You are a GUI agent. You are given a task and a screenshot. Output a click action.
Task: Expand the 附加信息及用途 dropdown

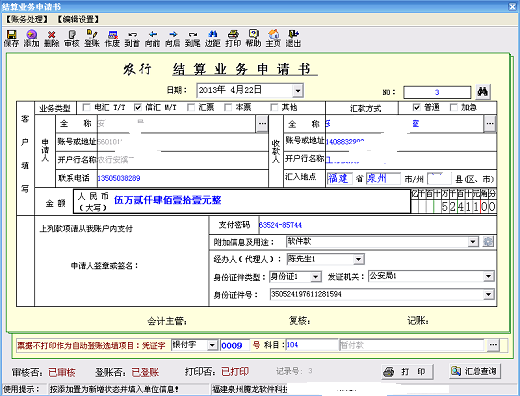(x=473, y=242)
